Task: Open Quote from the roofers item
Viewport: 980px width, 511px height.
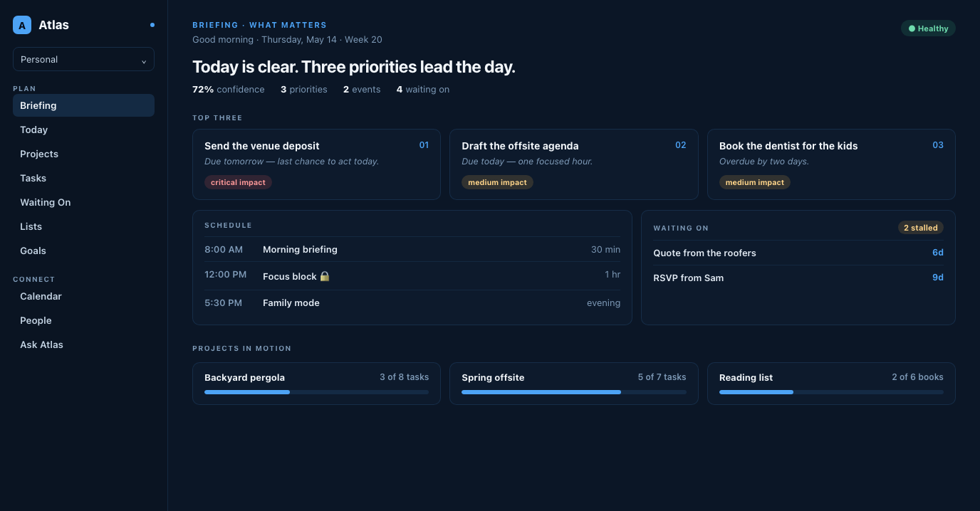Action: point(798,253)
